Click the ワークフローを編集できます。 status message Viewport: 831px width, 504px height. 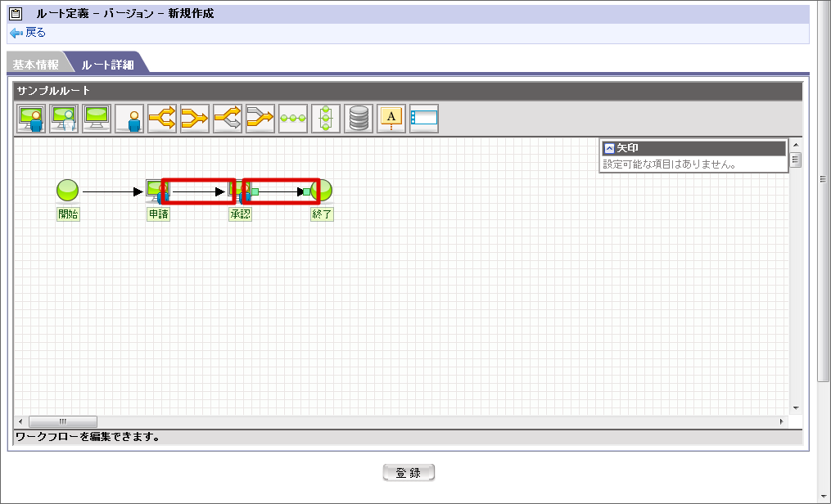pos(88,437)
